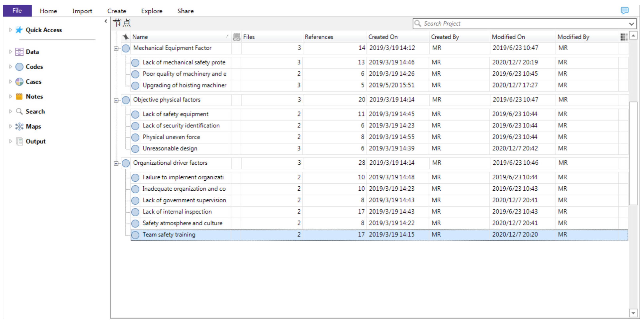This screenshot has height=323, width=644.
Task: Sort by the Modified On column header
Action: click(x=508, y=37)
